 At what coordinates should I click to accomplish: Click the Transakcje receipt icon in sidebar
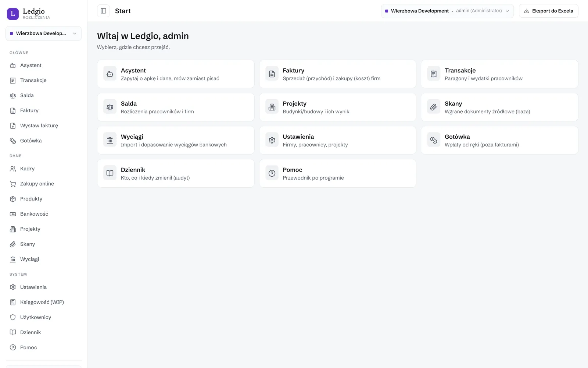(13, 81)
